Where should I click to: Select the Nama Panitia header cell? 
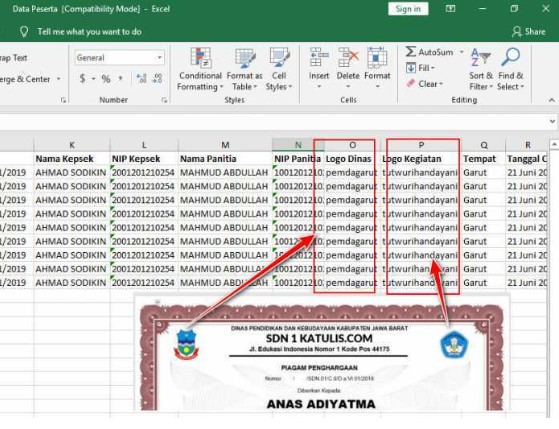(225, 159)
